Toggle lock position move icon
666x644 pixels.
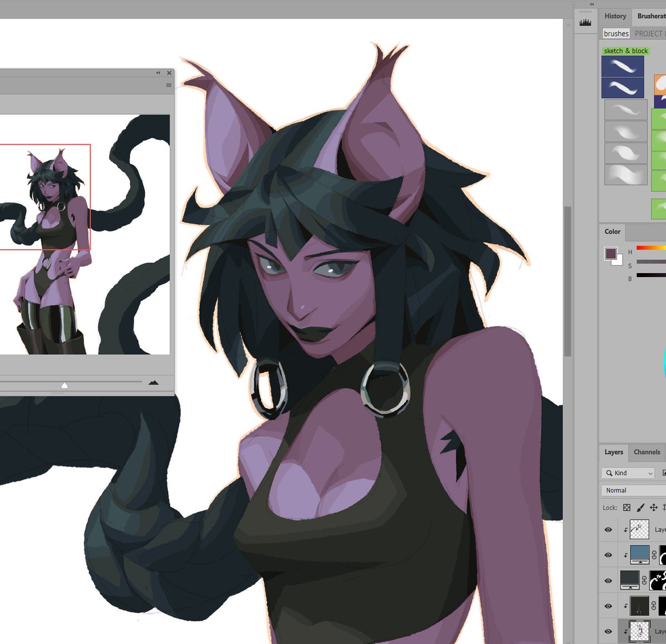(654, 507)
